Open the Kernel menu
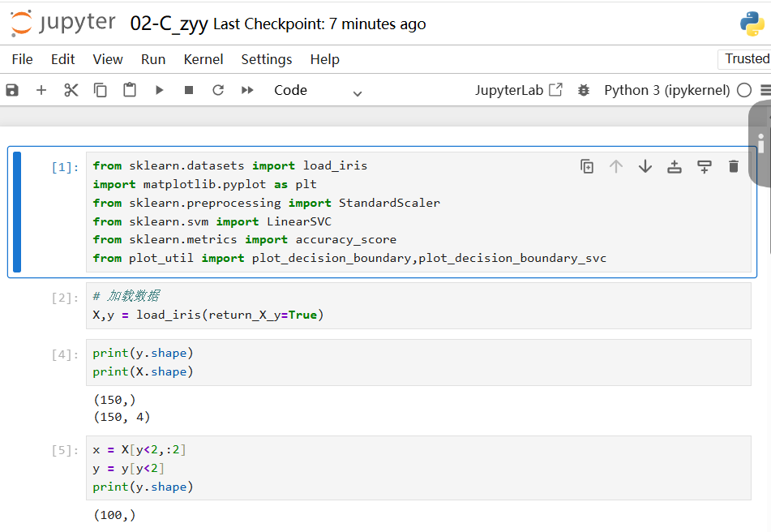 pos(203,59)
